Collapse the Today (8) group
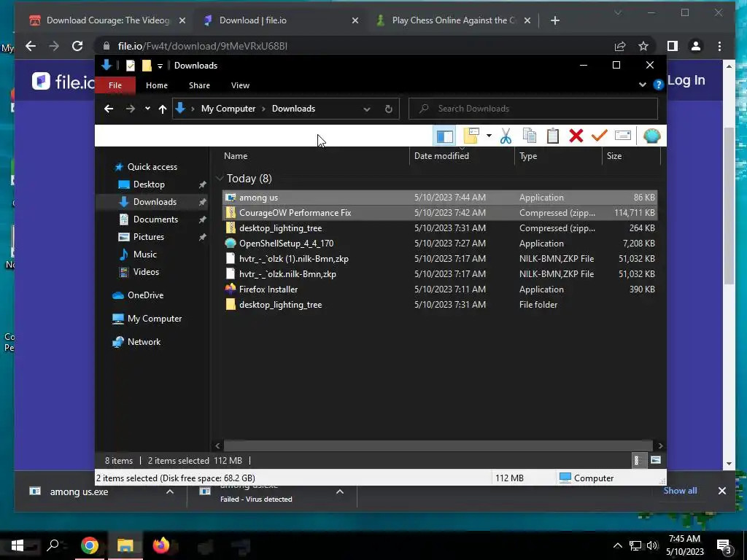The width and height of the screenshot is (747, 560). coord(220,178)
